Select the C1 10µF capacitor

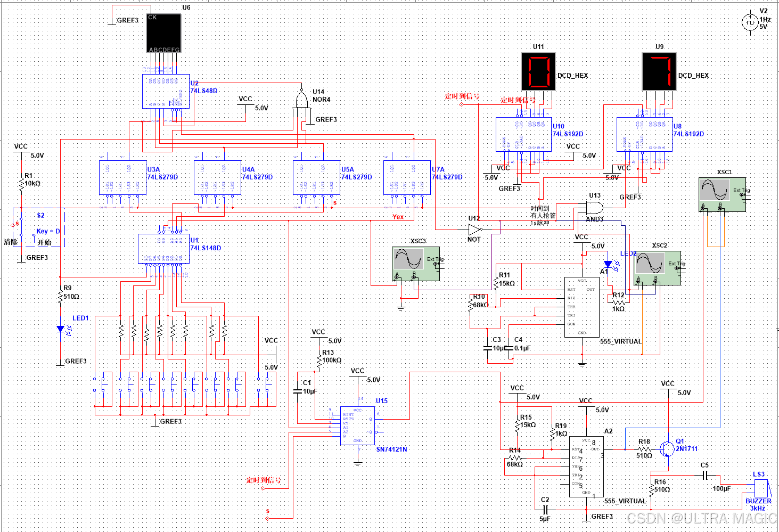click(298, 391)
